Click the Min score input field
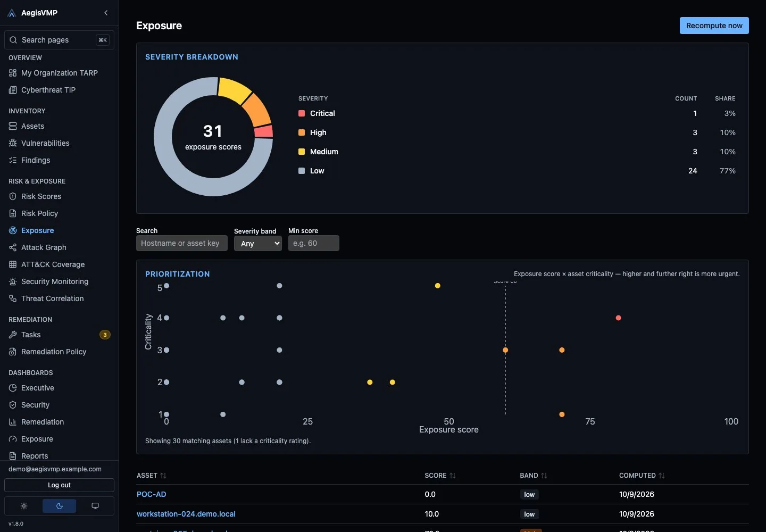 click(x=314, y=243)
